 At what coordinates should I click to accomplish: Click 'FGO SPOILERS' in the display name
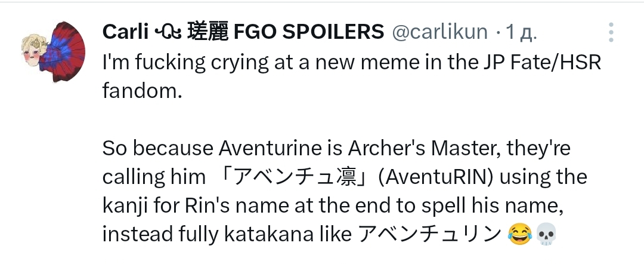309,32
